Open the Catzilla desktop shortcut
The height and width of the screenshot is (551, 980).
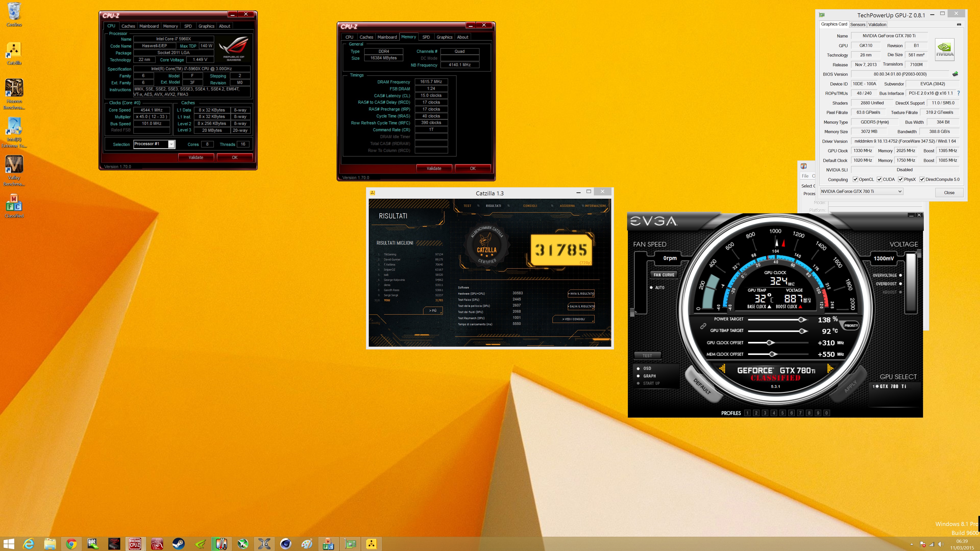pyautogui.click(x=14, y=53)
